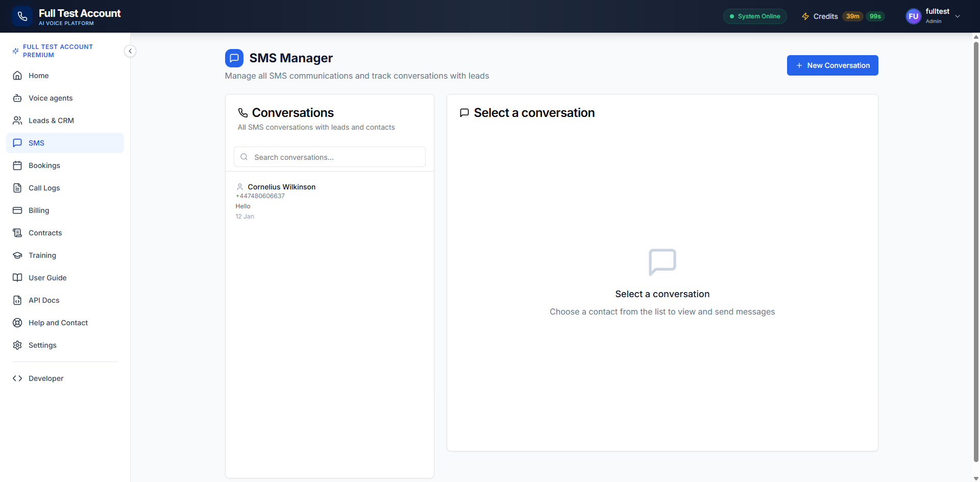The height and width of the screenshot is (482, 980).
Task: Click the Billing credit card icon
Action: coord(17,210)
